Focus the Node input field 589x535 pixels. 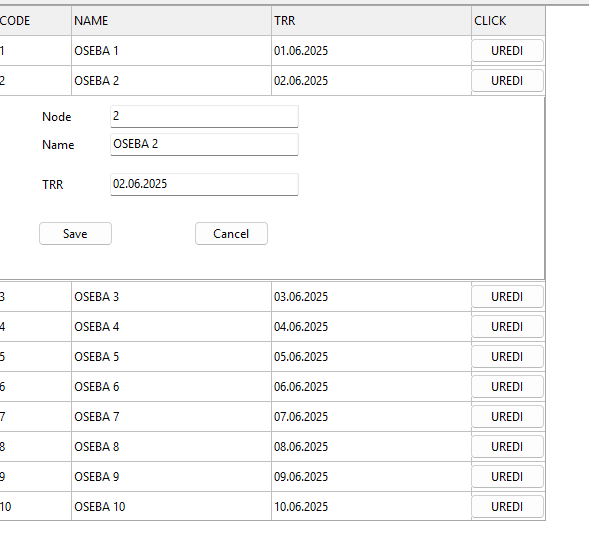[x=204, y=116]
